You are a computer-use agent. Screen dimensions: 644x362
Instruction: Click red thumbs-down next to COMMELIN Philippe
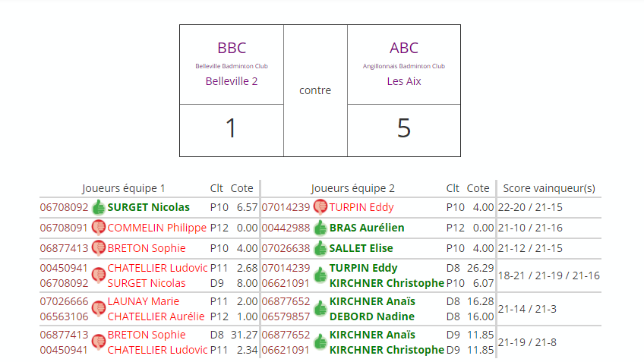(x=99, y=228)
